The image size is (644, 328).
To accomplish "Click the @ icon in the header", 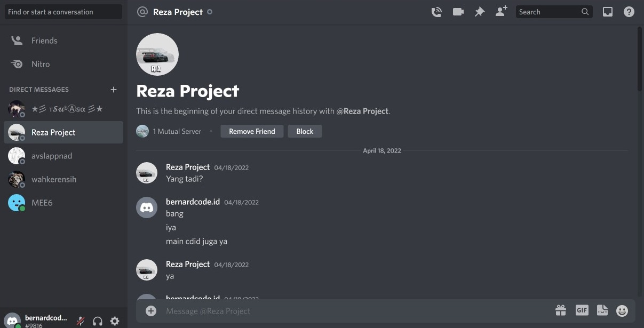I will point(142,12).
